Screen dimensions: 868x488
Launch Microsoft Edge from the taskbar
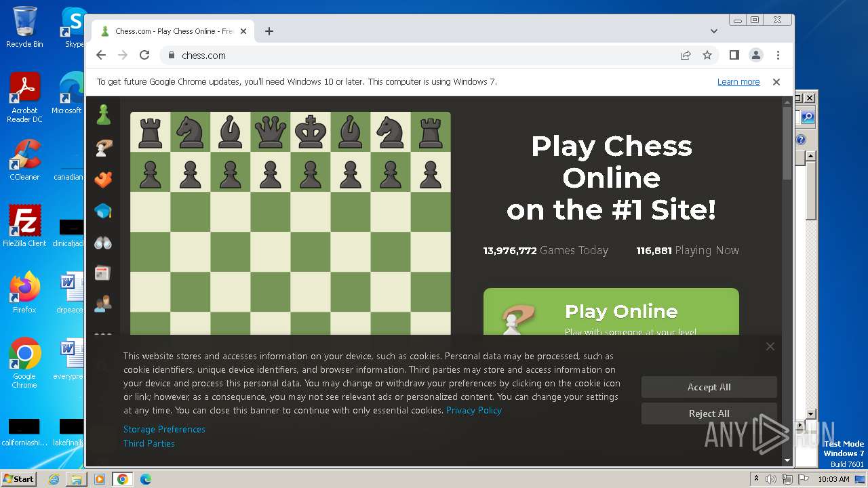(x=145, y=479)
